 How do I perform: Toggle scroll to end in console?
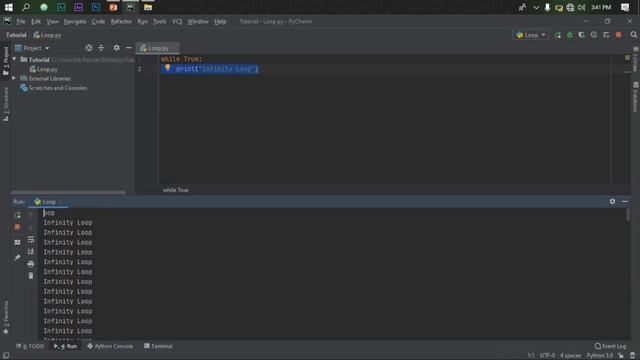[x=31, y=251]
